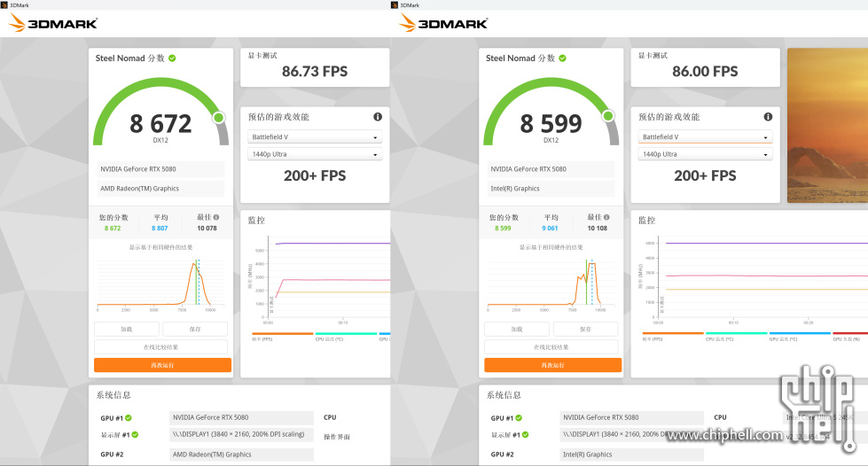Click the orange 再次运行 button under the 8 672 score

pos(162,365)
